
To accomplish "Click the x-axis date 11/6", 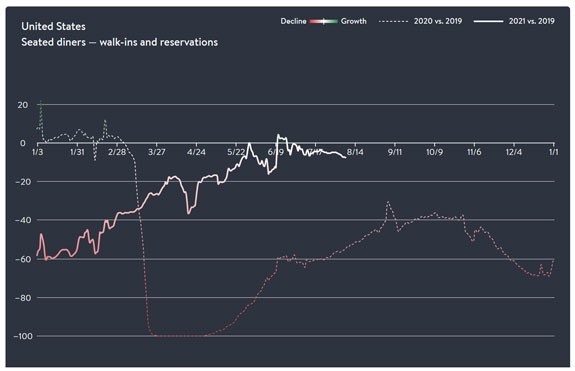I will (474, 152).
